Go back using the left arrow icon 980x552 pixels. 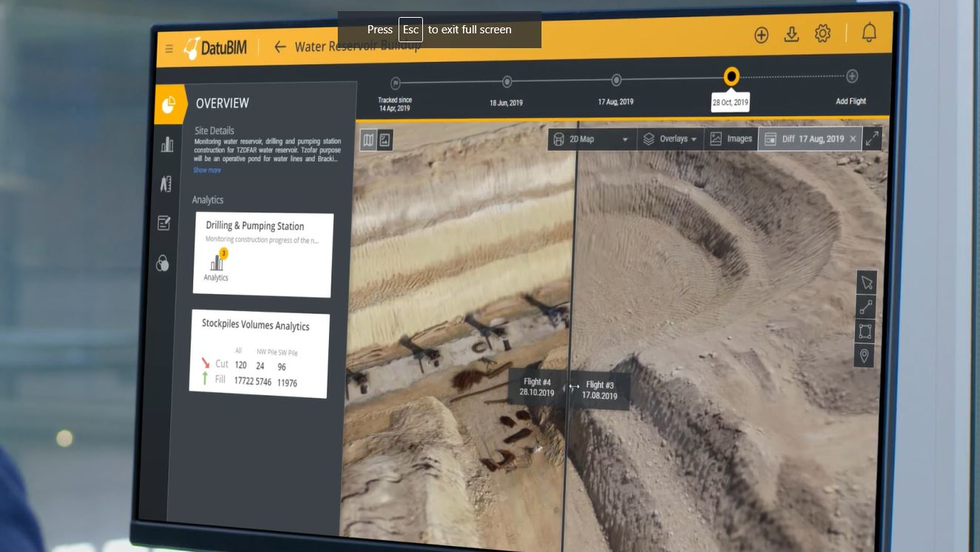pos(280,47)
